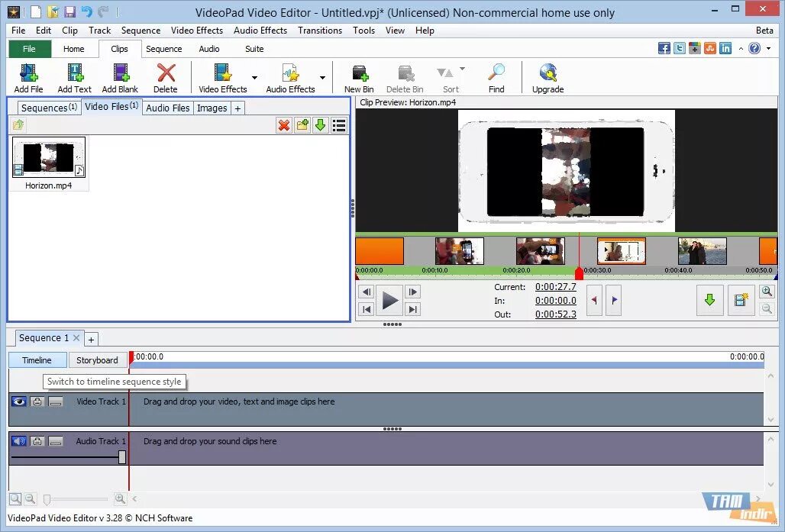
Task: Switch to Storyboard sequence style
Action: pyautogui.click(x=98, y=360)
